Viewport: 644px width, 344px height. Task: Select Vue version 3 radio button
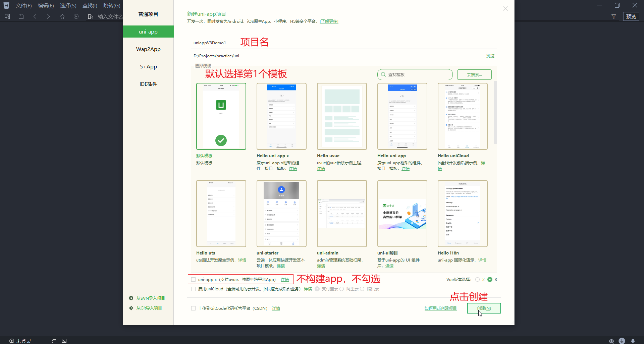pos(490,279)
